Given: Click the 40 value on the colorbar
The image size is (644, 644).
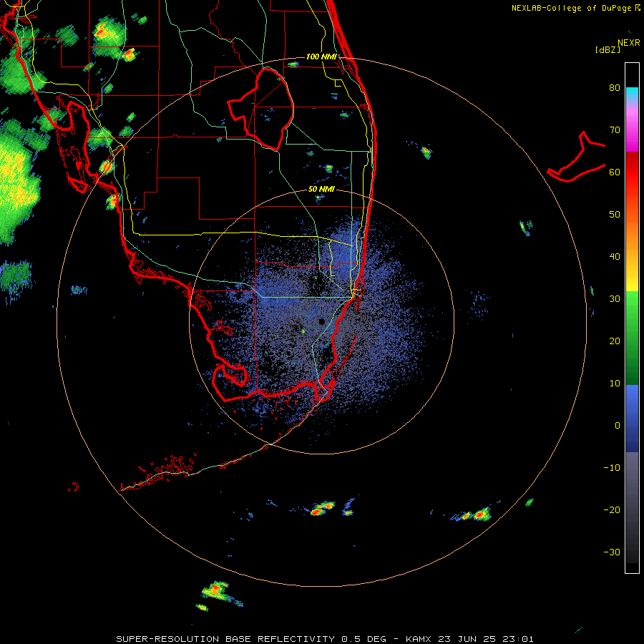Looking at the screenshot, I should [x=615, y=257].
